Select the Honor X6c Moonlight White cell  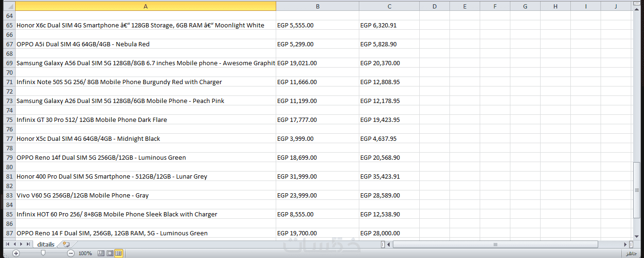pos(145,25)
